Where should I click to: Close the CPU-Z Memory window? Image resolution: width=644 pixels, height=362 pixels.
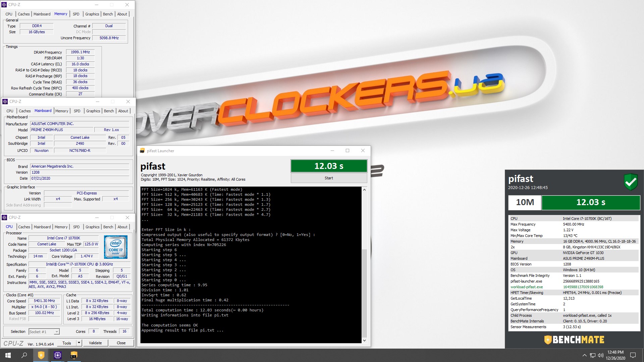click(127, 5)
